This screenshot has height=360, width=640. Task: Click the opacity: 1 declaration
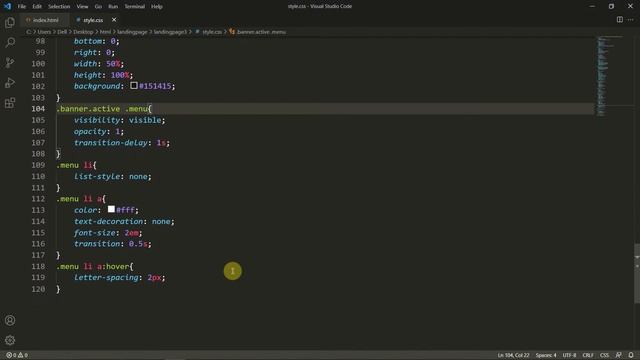tap(99, 131)
